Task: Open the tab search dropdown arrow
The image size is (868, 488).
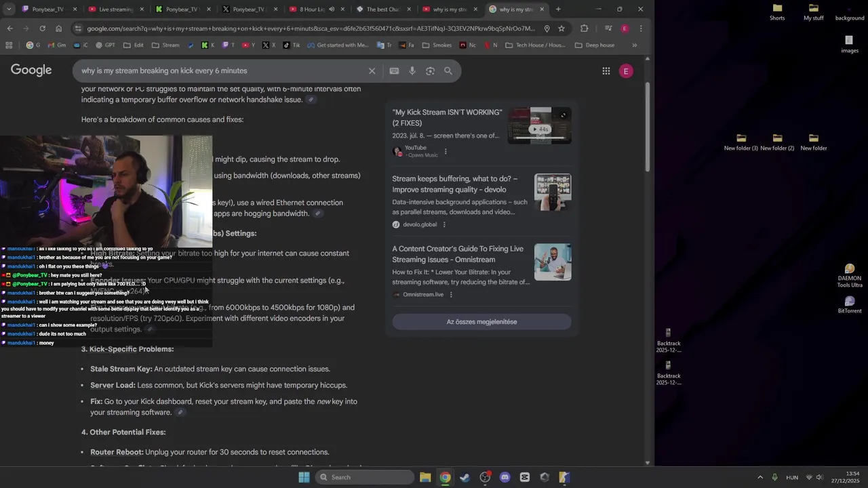Action: pos(9,9)
